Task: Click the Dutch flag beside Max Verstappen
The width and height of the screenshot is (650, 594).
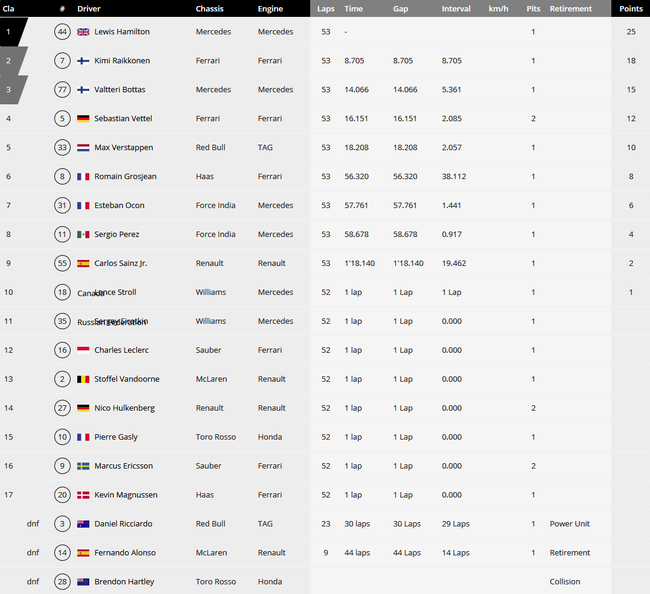Action: (83, 148)
